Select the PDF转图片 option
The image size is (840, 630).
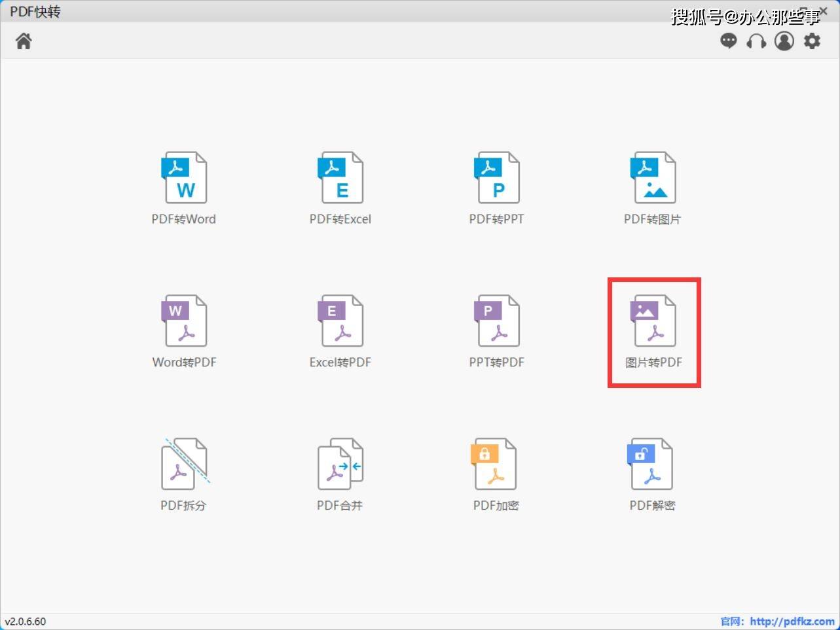coord(653,189)
